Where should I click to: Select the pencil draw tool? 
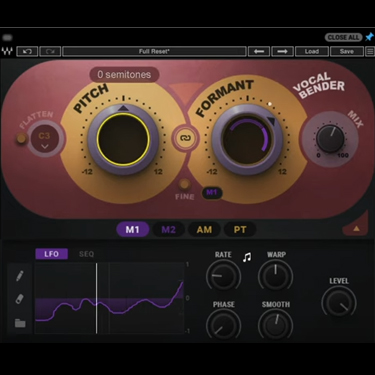[20, 276]
